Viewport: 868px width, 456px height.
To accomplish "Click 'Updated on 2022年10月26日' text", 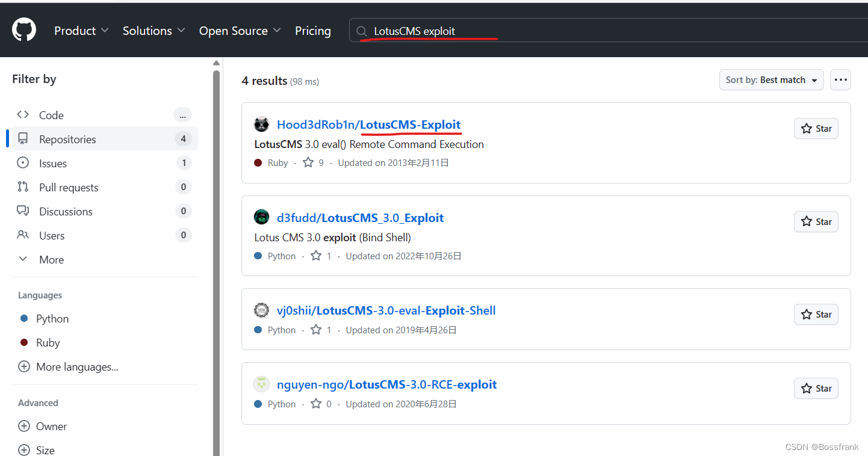I will [x=403, y=256].
